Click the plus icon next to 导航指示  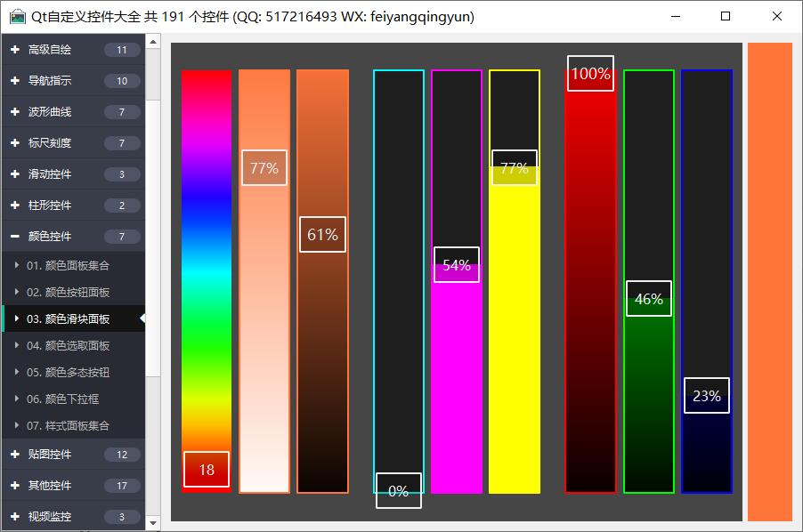15,81
